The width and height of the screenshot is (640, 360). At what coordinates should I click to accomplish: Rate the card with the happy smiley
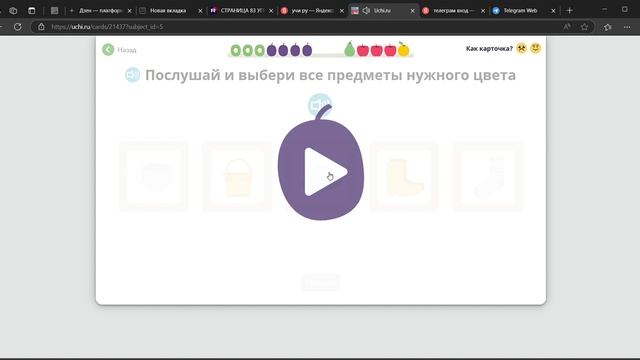[536, 48]
